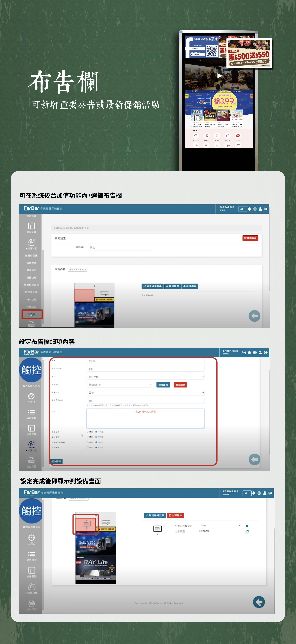
Task: Click the logout icon in first backend screenshot
Action: (x=266, y=209)
